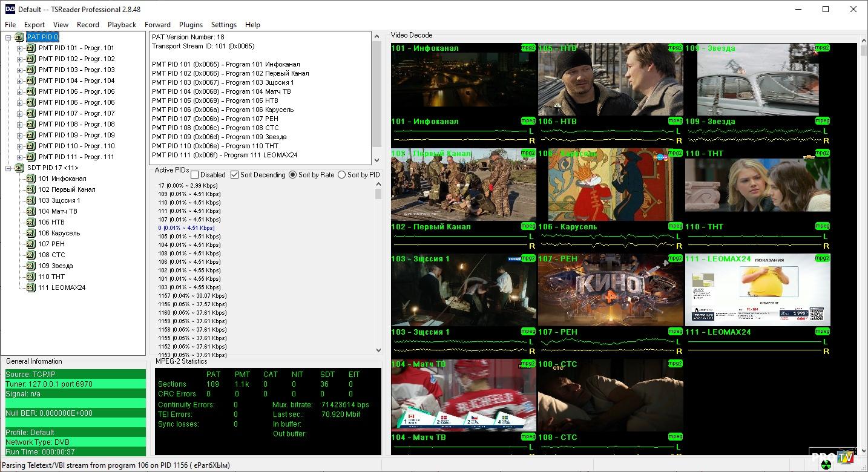Open the Plugins menu

191,25
